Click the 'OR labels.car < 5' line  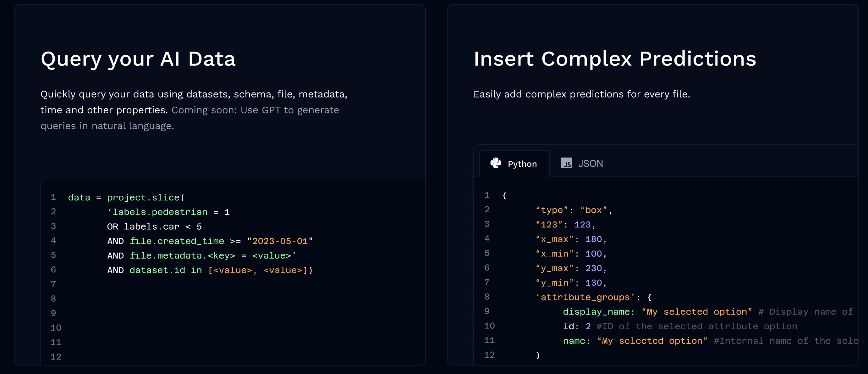click(154, 226)
